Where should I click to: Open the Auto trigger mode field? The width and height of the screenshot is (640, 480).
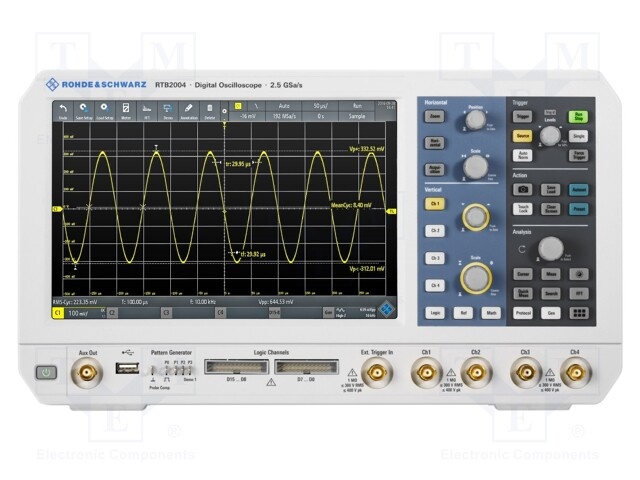[x=283, y=104]
